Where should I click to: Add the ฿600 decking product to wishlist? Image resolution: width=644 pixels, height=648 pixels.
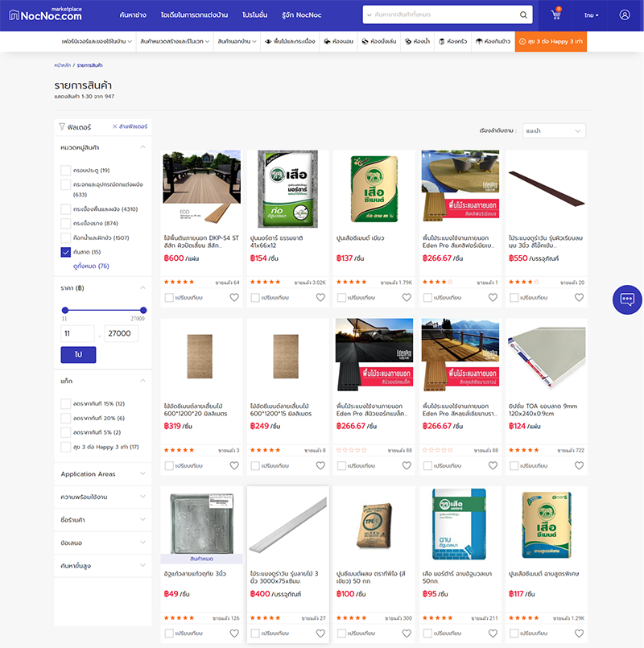pos(234,297)
